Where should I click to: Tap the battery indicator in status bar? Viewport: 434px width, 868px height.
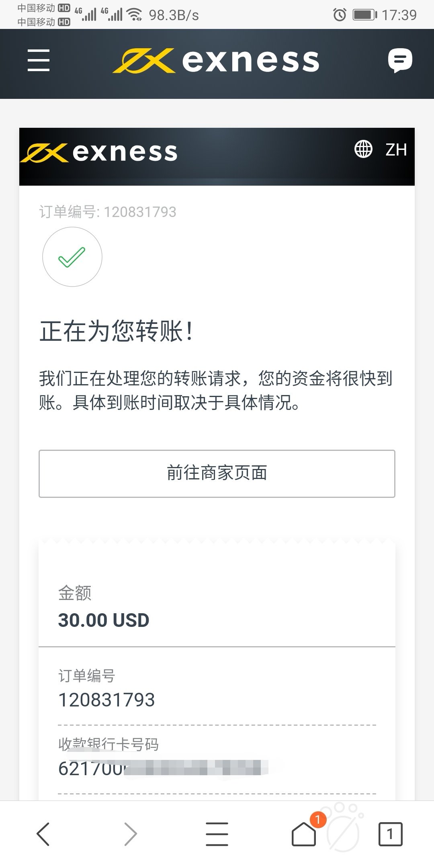pos(364,15)
